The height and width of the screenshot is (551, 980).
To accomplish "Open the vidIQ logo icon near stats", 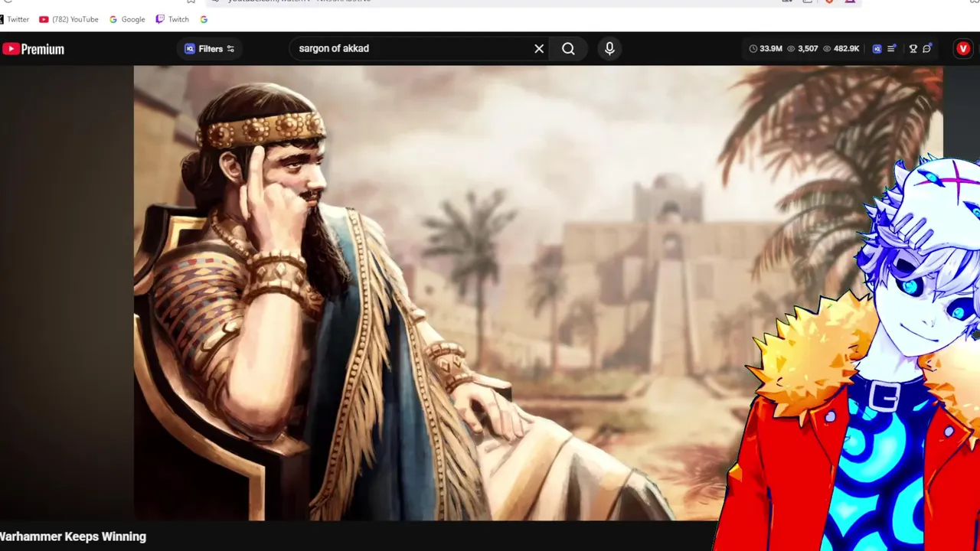I will [877, 49].
